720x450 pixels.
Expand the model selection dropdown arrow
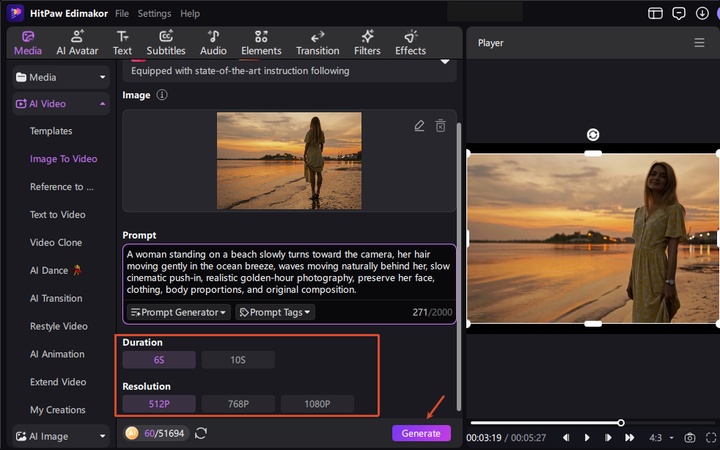[x=444, y=62]
